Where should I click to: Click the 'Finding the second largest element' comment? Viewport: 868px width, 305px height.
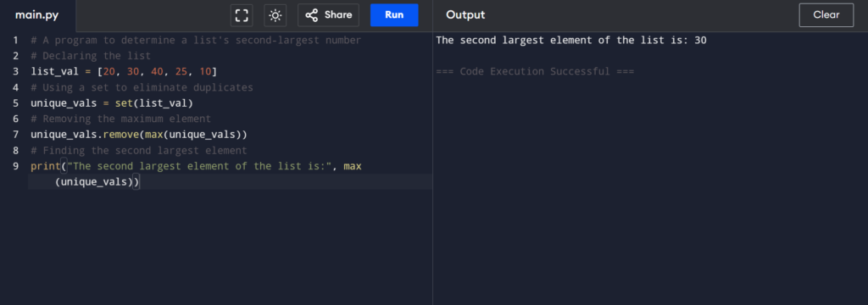tap(139, 151)
